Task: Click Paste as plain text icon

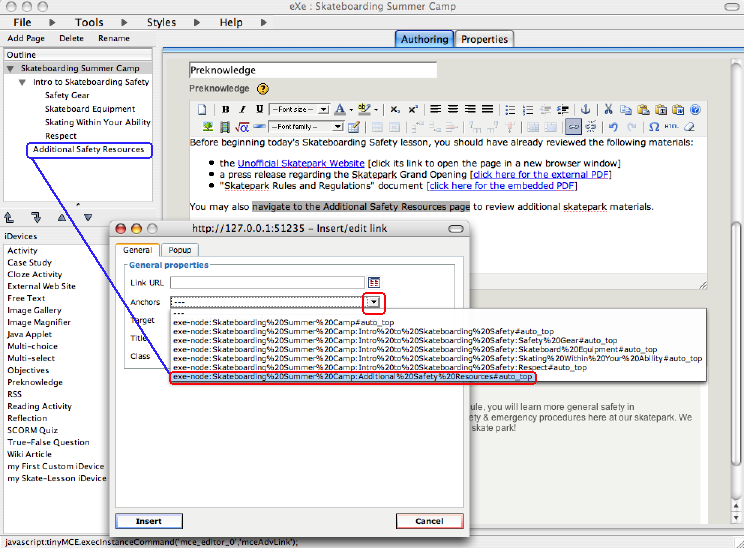Action: point(661,110)
